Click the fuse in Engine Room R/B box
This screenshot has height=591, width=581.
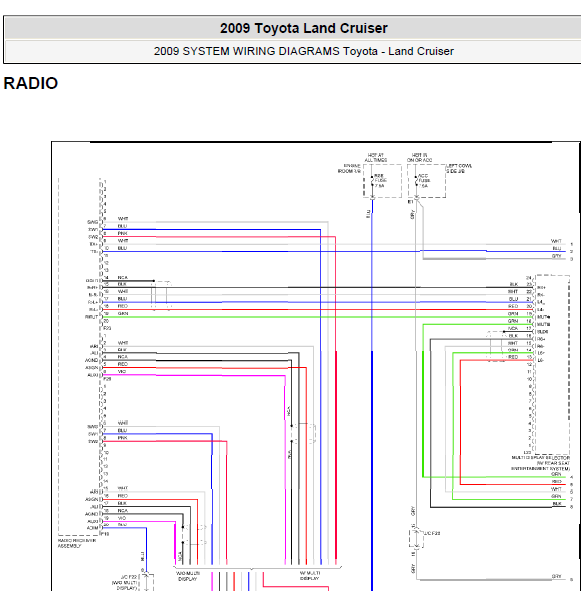coord(372,181)
